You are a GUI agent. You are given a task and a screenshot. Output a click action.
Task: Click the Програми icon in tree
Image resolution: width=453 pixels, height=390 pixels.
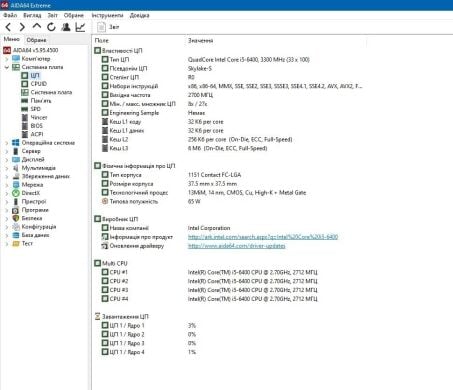coord(16,210)
